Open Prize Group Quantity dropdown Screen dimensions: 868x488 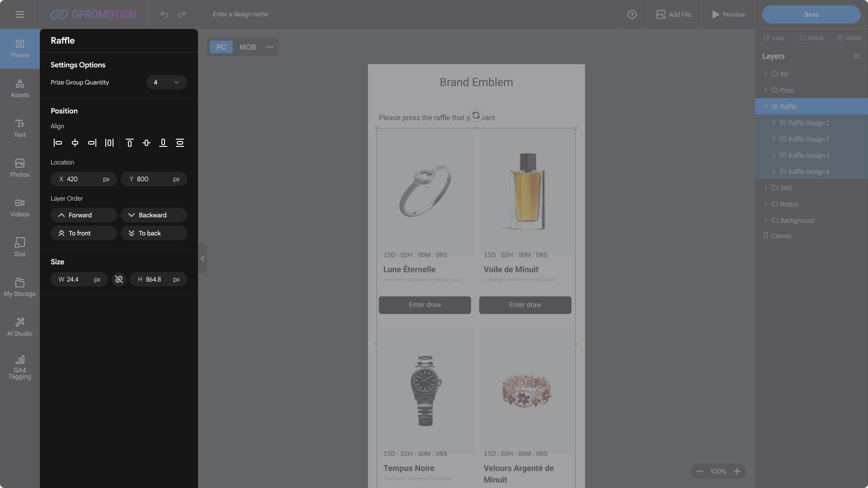pyautogui.click(x=166, y=82)
